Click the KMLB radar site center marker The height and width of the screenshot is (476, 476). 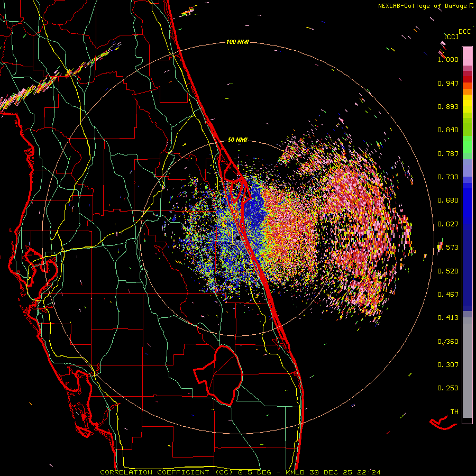238,239
